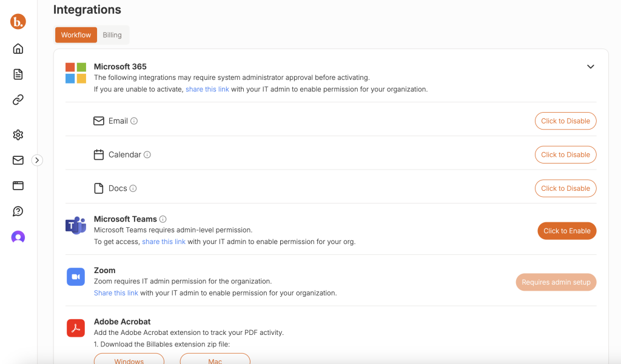
Task: Click the info icon beside Microsoft Teams
Action: [x=163, y=219]
